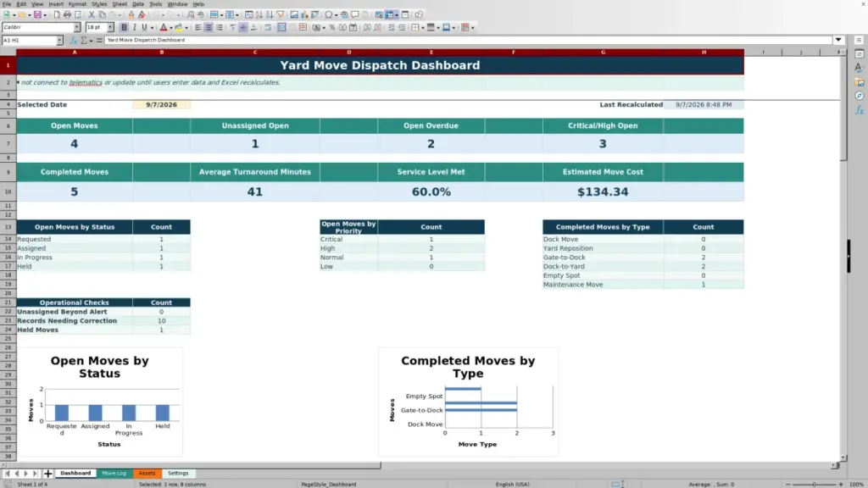868x488 pixels.
Task: Open the Select Function sum dropdown arrow
Action: (91, 41)
